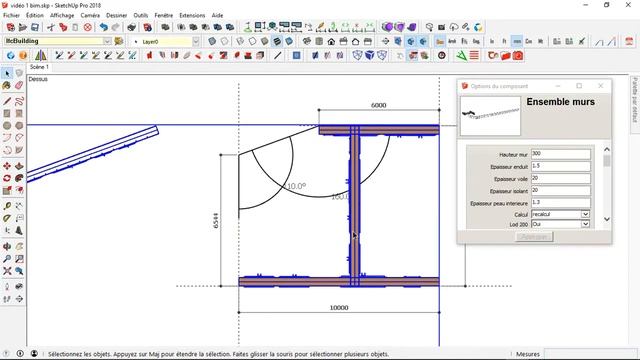Open the Caméra menu
This screenshot has height=360, width=640.
click(x=90, y=15)
